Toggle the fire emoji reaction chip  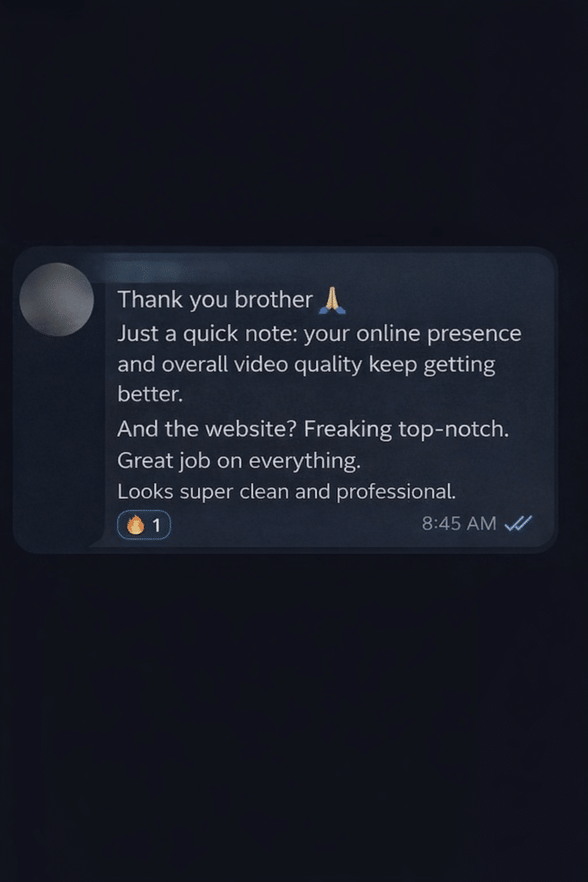point(144,525)
